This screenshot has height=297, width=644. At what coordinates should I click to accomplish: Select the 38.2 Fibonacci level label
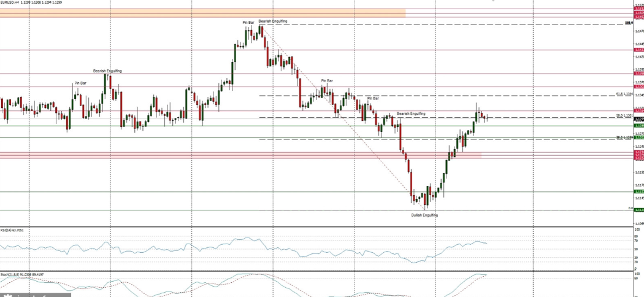(624, 137)
